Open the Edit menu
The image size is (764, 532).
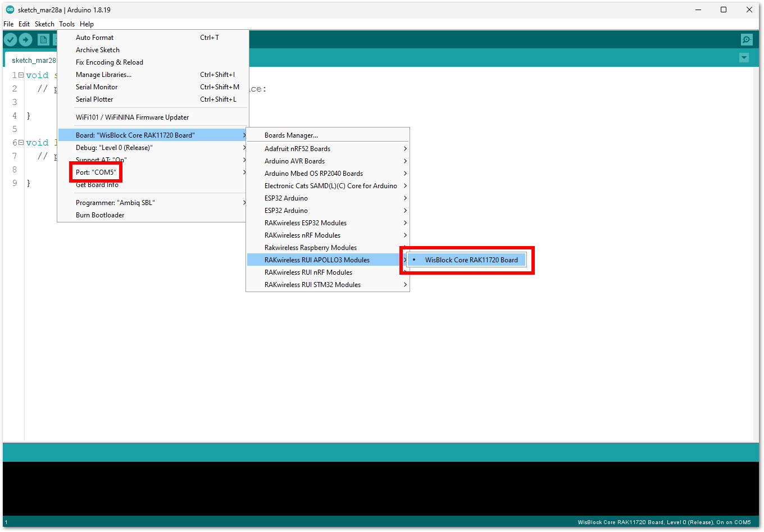[x=24, y=24]
